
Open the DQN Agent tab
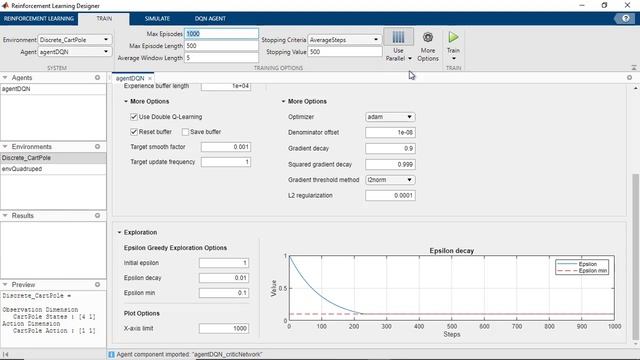(x=210, y=18)
